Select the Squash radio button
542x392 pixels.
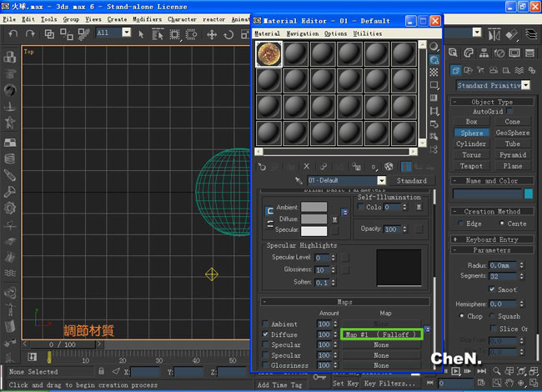click(x=492, y=315)
